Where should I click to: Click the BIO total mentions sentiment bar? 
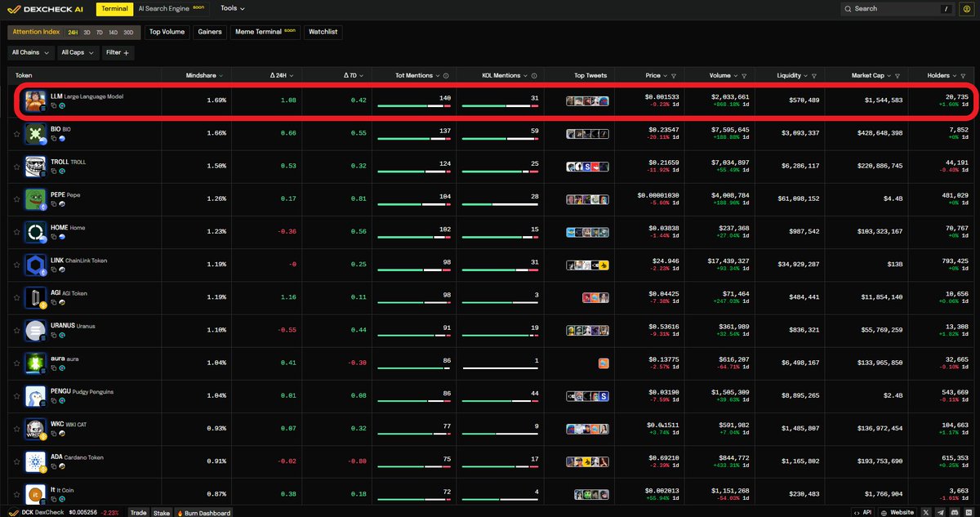coord(415,139)
